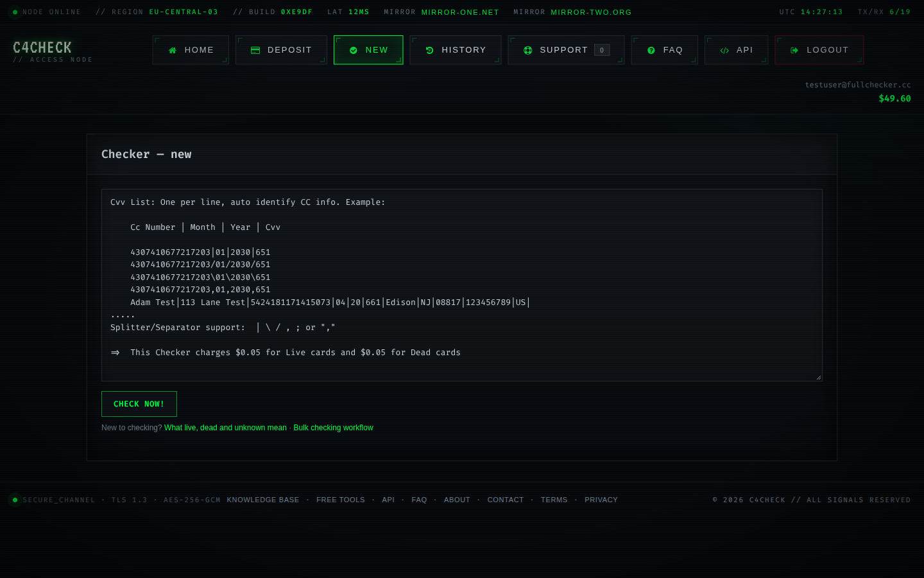The image size is (924, 578).
Task: Click the footer API link
Action: coord(388,500)
